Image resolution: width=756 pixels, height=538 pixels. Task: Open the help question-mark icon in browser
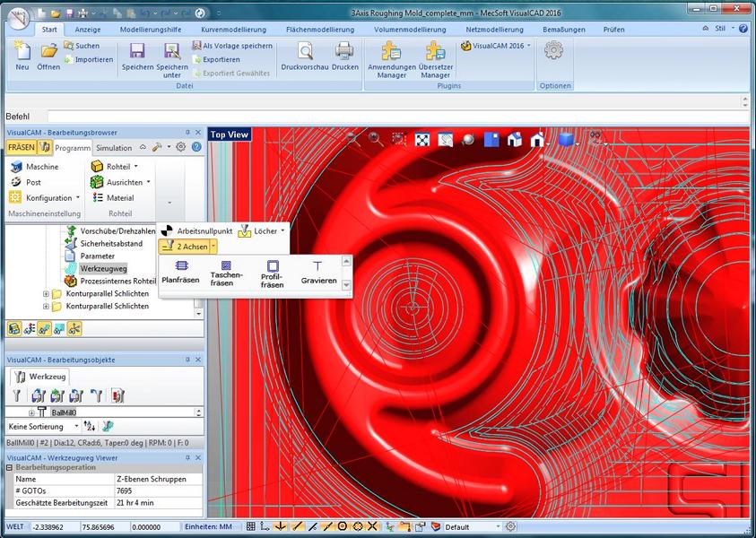[196, 147]
